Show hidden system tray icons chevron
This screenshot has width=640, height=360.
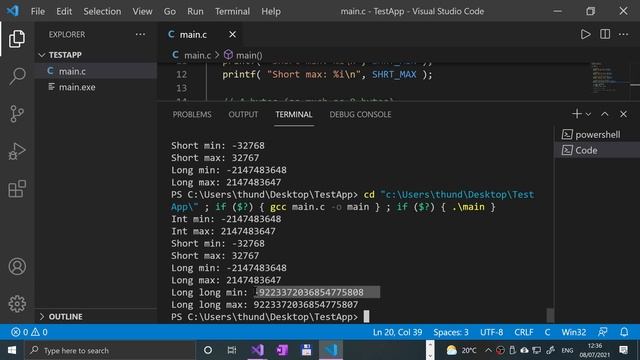[488, 350]
